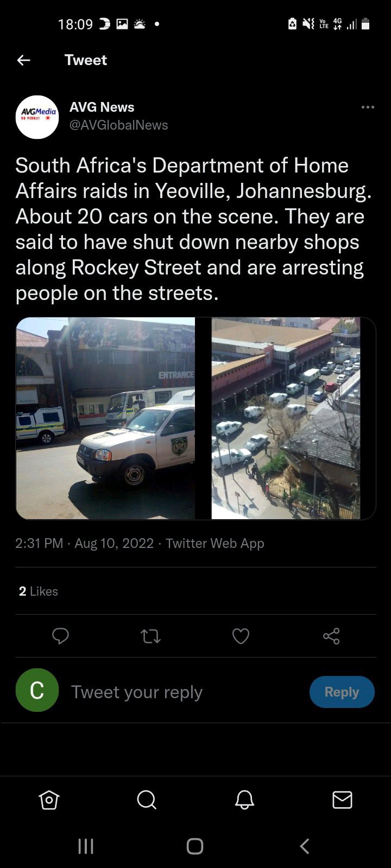Tap the AVG News account name
The width and height of the screenshot is (391, 868).
pyautogui.click(x=102, y=107)
